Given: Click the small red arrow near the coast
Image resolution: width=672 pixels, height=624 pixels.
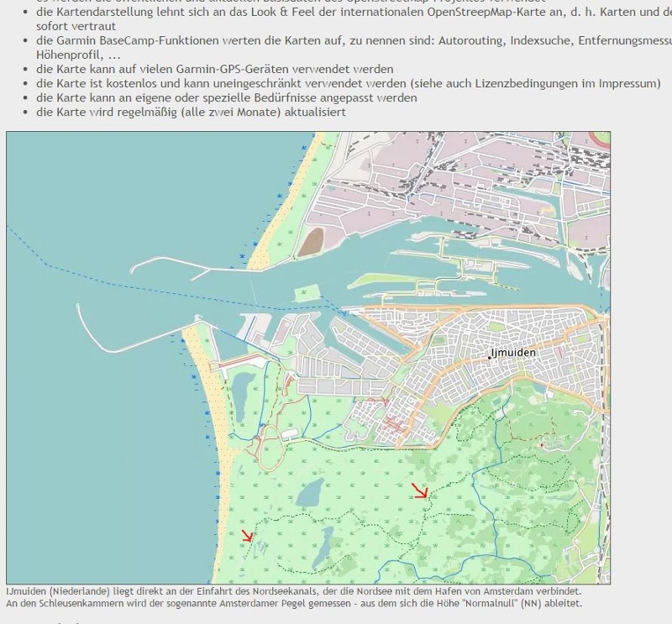Looking at the screenshot, I should point(247,536).
